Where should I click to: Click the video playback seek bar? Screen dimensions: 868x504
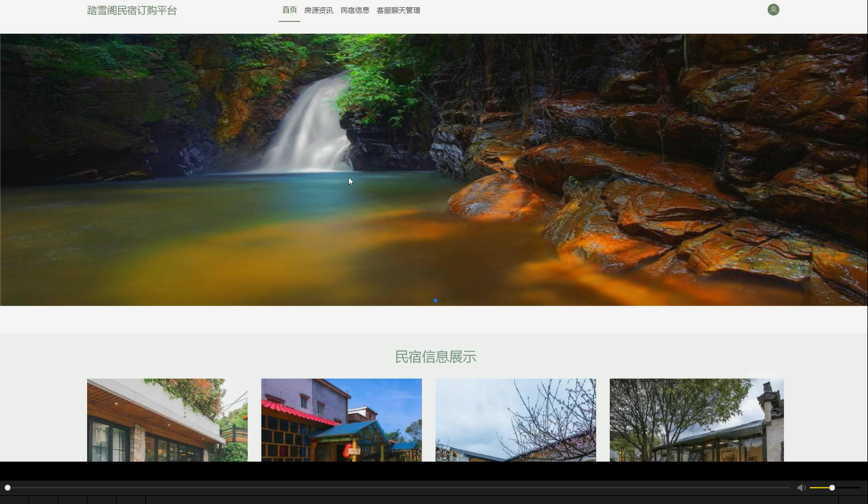[401, 487]
